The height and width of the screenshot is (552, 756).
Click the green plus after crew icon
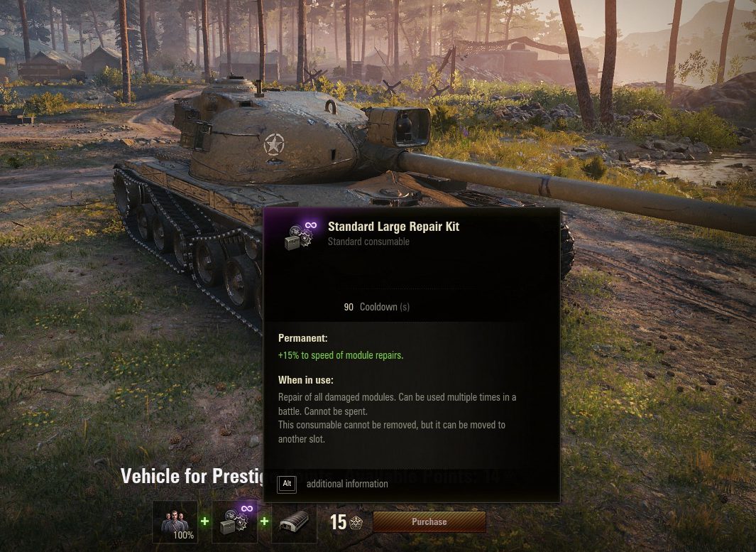pyautogui.click(x=205, y=521)
